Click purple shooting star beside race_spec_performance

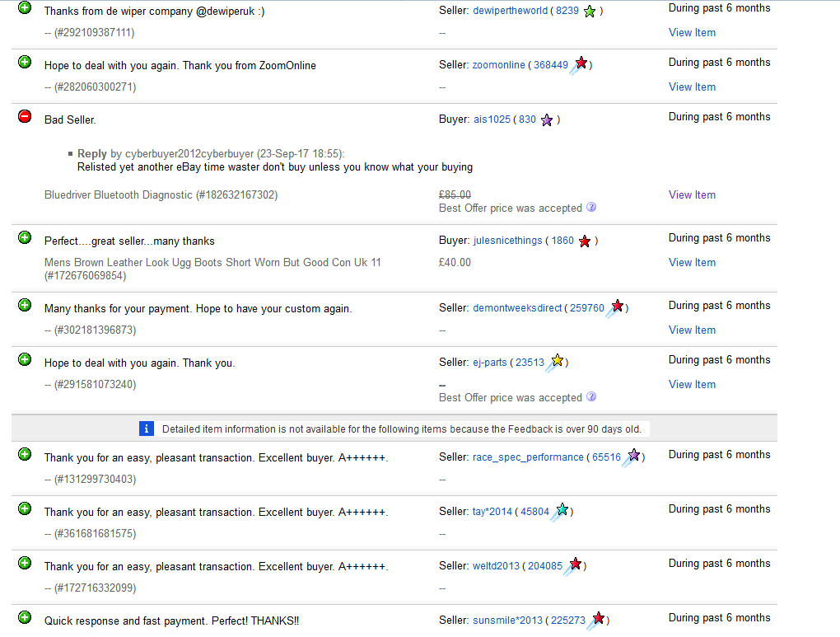pyautogui.click(x=632, y=457)
